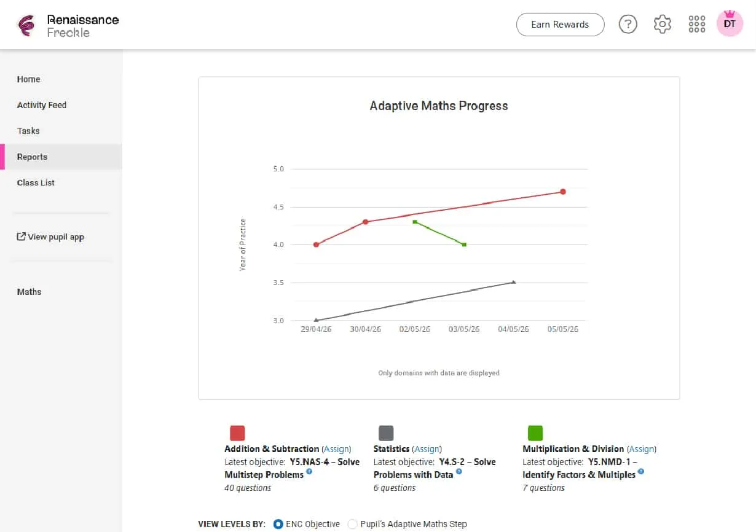Screen dimensions: 756x532
Task: Click the Earn Rewards button
Action: click(560, 25)
